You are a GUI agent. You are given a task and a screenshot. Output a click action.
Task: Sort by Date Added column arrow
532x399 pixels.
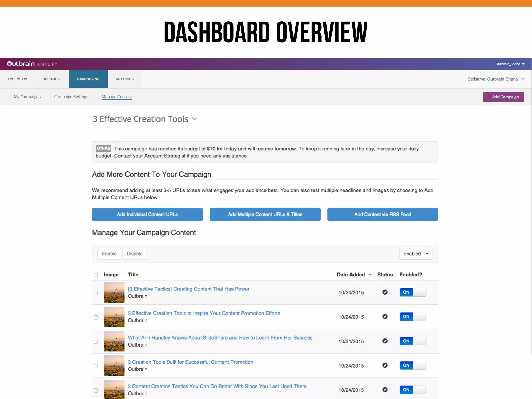pyautogui.click(x=370, y=275)
